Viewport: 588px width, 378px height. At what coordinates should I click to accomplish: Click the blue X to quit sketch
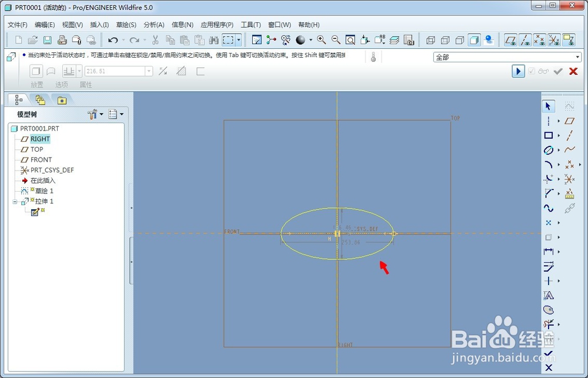[x=548, y=367]
